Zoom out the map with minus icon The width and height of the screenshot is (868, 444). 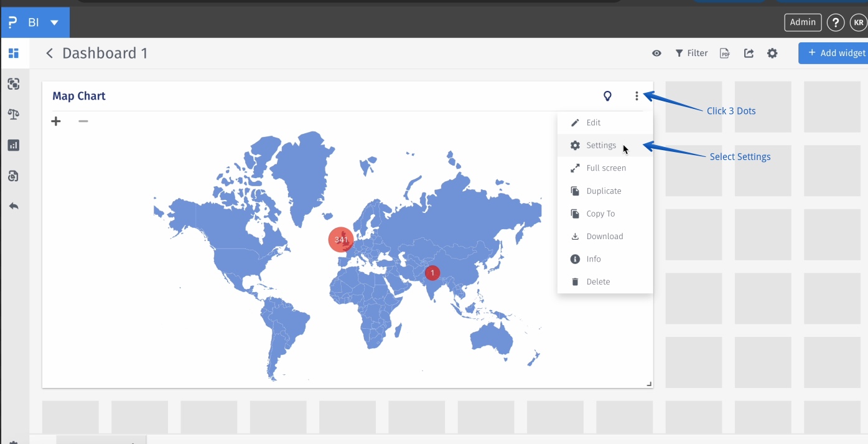[83, 121]
